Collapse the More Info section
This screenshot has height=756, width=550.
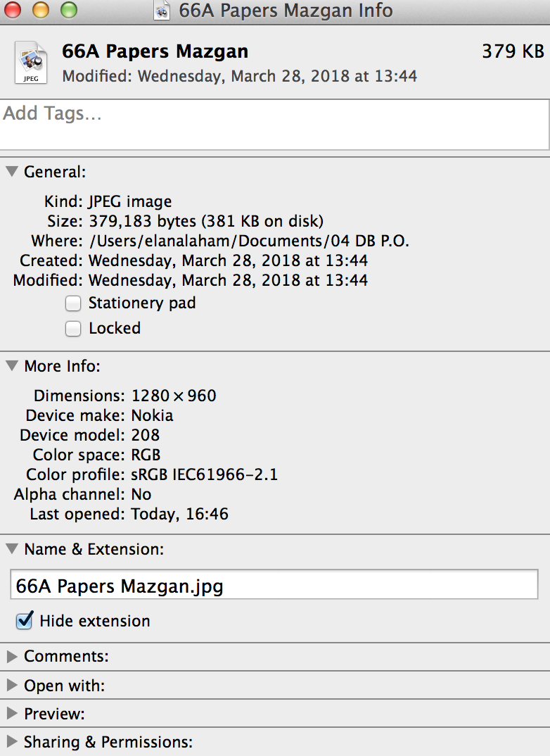[12, 365]
